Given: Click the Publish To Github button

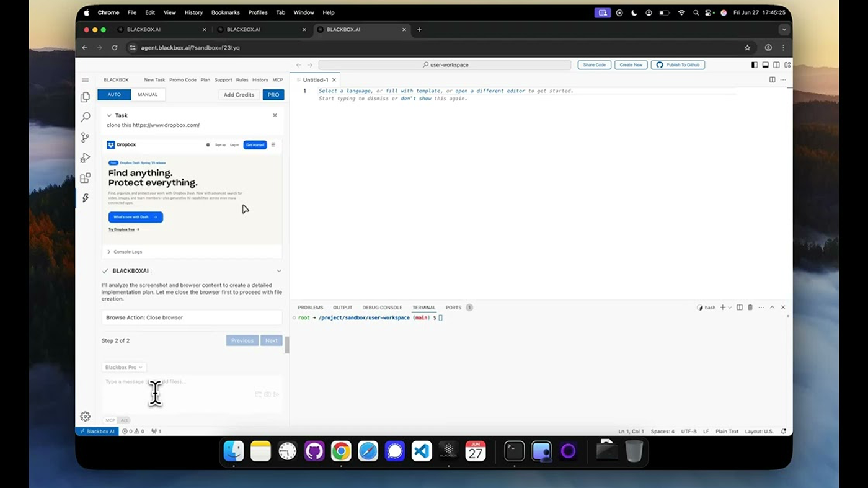Looking at the screenshot, I should [x=678, y=65].
